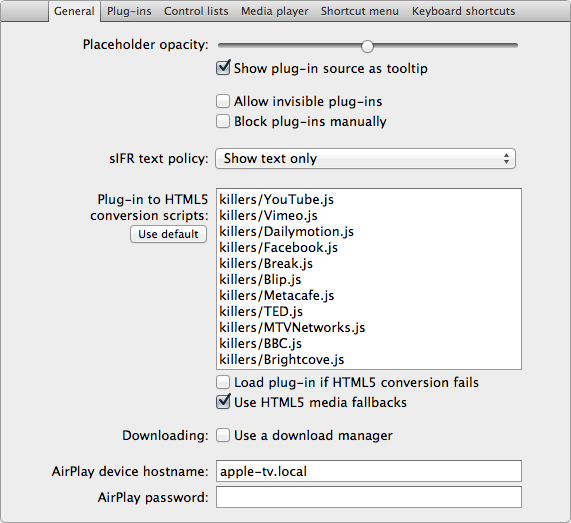Select killers/Blip.js script line
The height and width of the screenshot is (523, 571).
tap(260, 280)
